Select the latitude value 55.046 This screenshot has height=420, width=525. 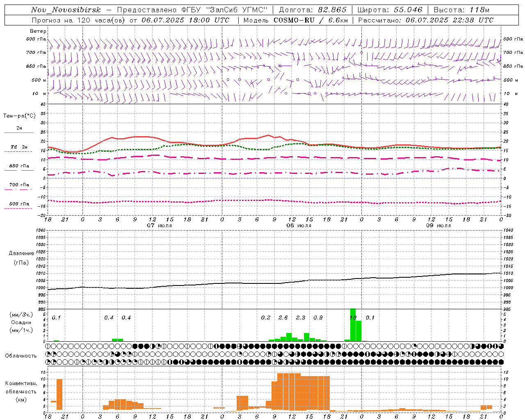coord(408,10)
